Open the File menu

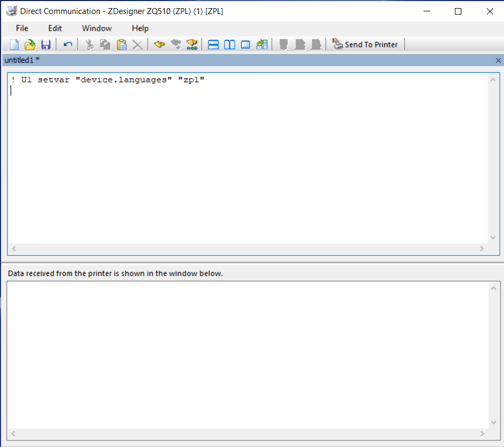pos(22,28)
